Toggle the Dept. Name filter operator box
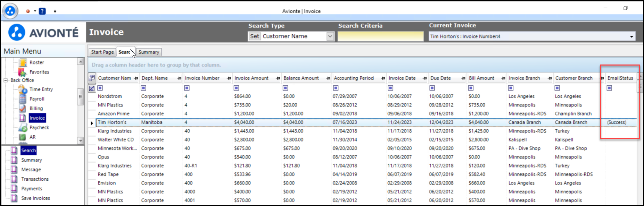This screenshot has height=206, width=644. pyautogui.click(x=143, y=88)
